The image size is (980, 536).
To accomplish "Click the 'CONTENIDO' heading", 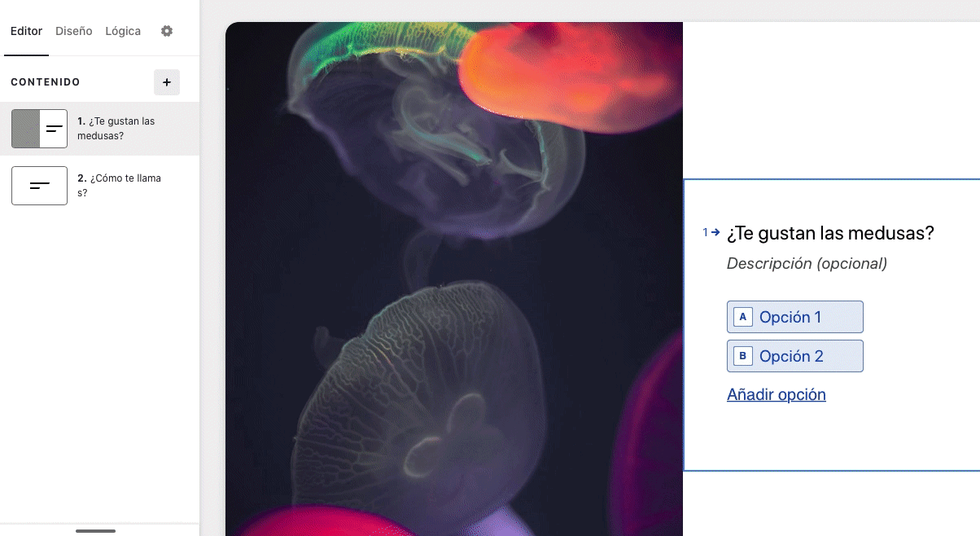I will (46, 82).
